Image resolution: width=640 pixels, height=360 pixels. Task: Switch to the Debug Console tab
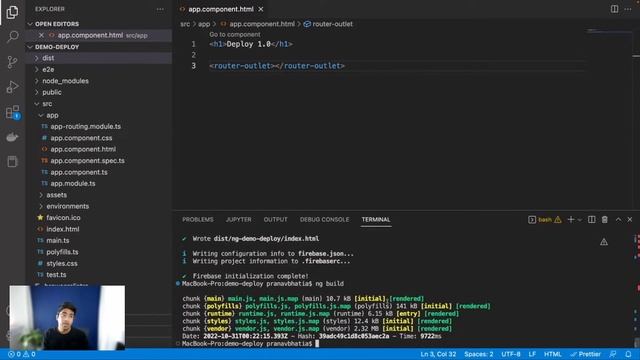(324, 220)
